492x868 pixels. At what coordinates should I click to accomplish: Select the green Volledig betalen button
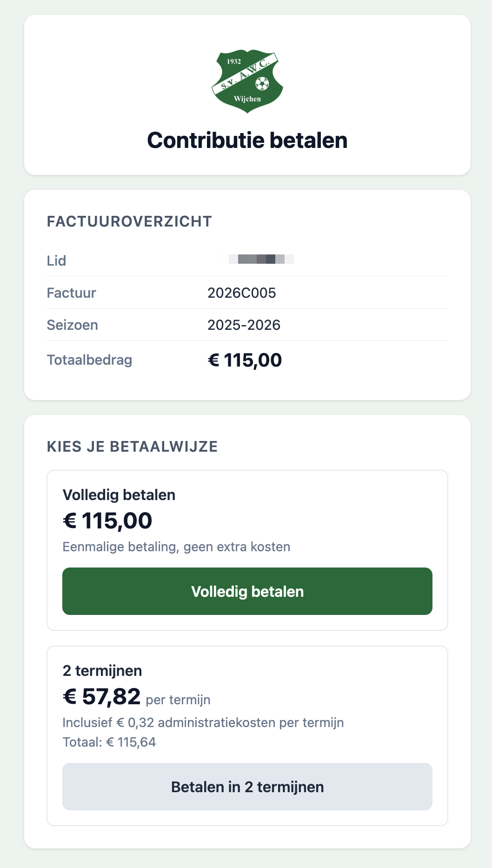pos(246,591)
